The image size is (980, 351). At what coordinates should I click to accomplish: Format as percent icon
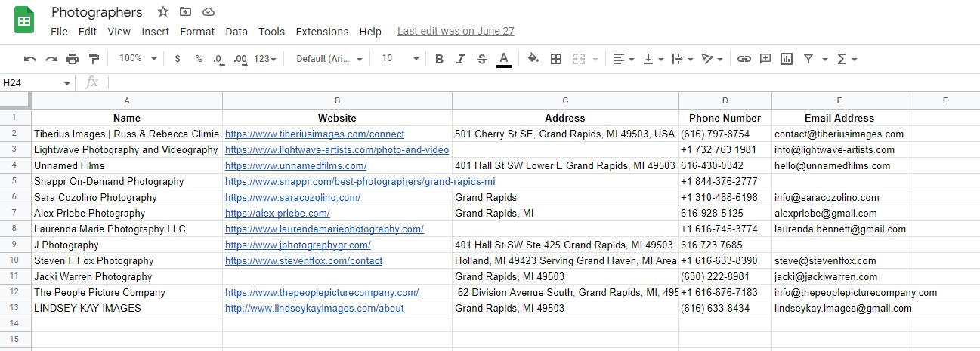[x=198, y=59]
